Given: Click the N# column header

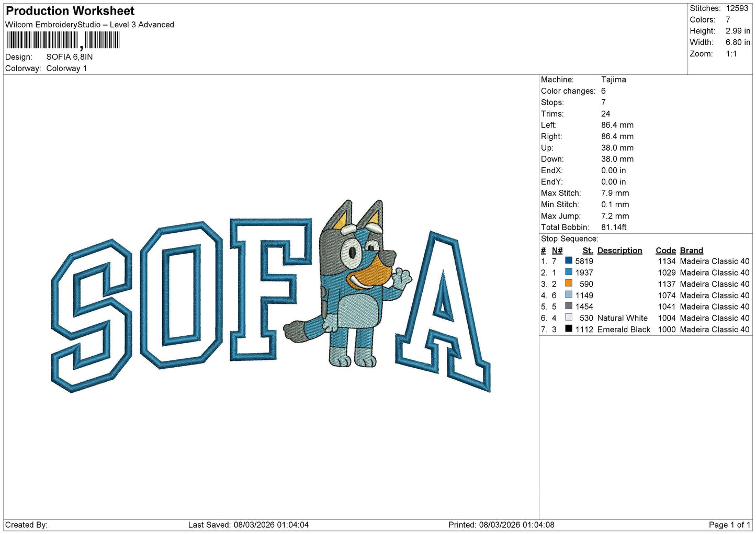Looking at the screenshot, I should (x=557, y=251).
